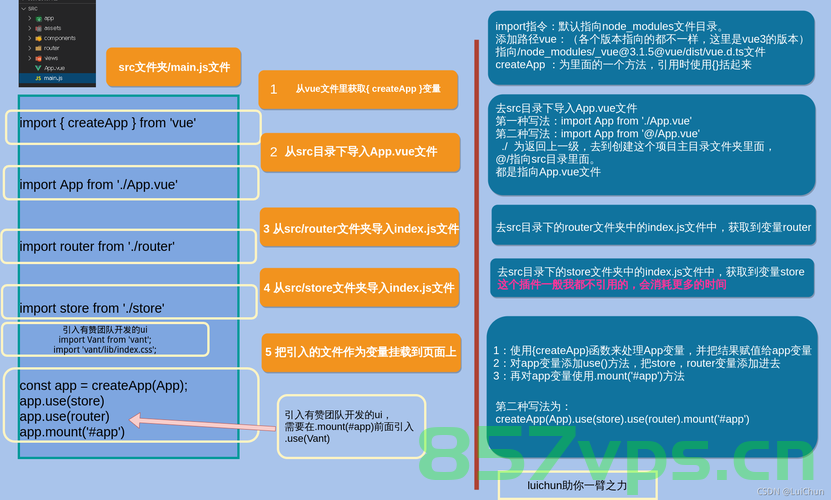This screenshot has width=831, height=500.
Task: Click code line "import store from './store'"
Action: [x=92, y=309]
